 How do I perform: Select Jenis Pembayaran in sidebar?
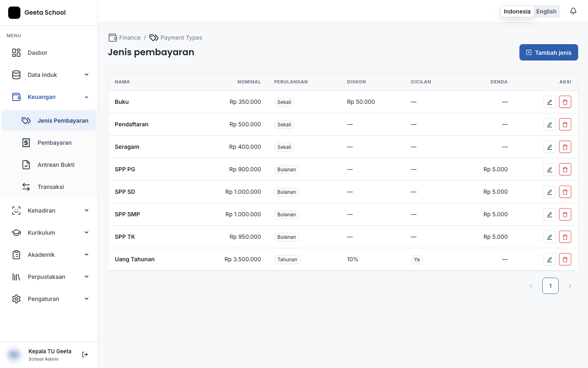click(x=49, y=121)
